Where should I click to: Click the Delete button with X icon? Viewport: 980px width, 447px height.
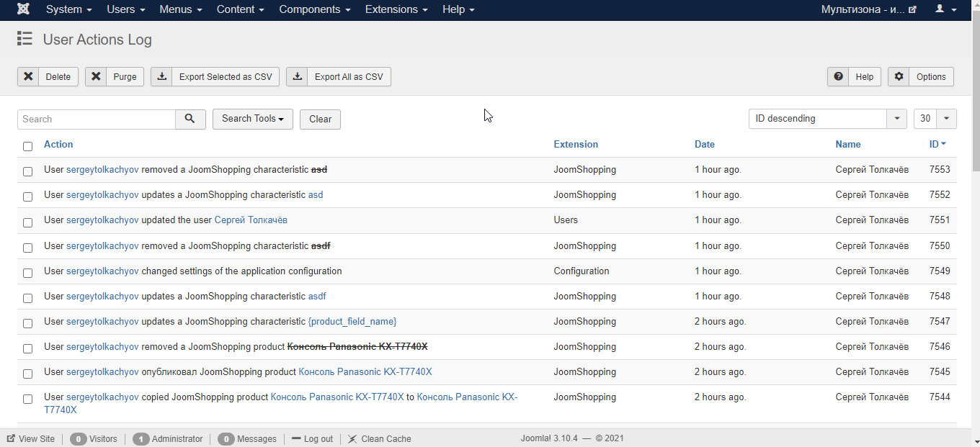[48, 76]
